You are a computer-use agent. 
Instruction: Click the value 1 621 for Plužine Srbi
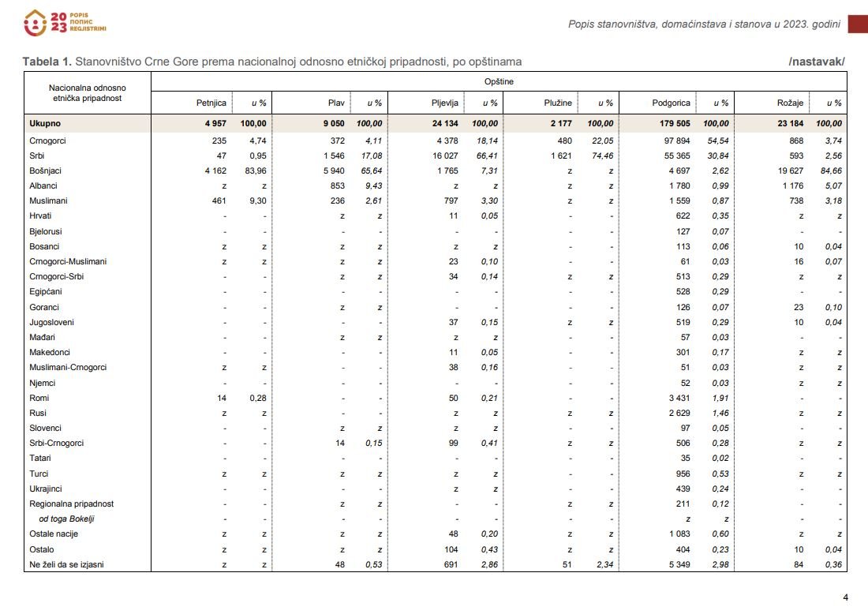tap(561, 155)
